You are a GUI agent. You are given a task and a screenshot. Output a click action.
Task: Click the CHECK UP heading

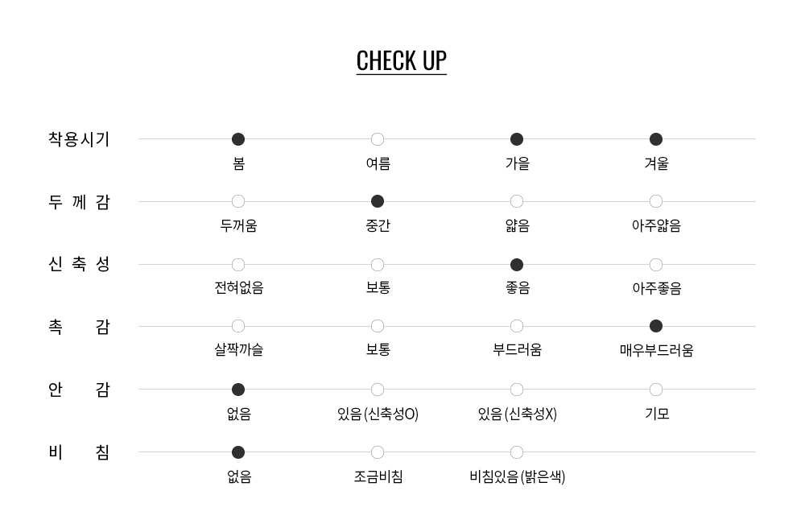pyautogui.click(x=401, y=61)
